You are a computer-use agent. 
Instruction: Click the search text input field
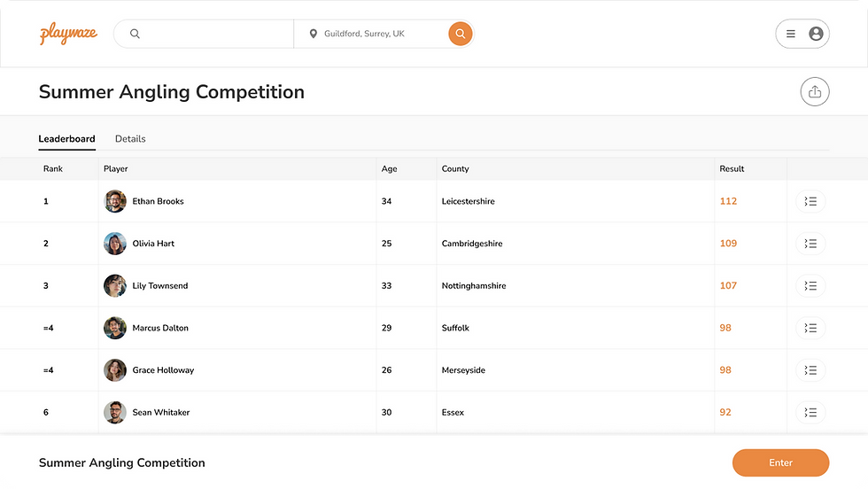tap(213, 35)
